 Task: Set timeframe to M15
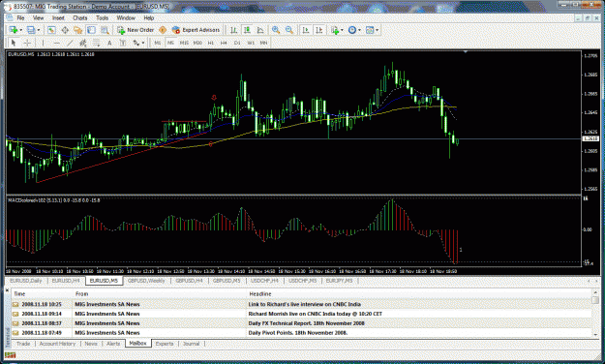coord(184,43)
